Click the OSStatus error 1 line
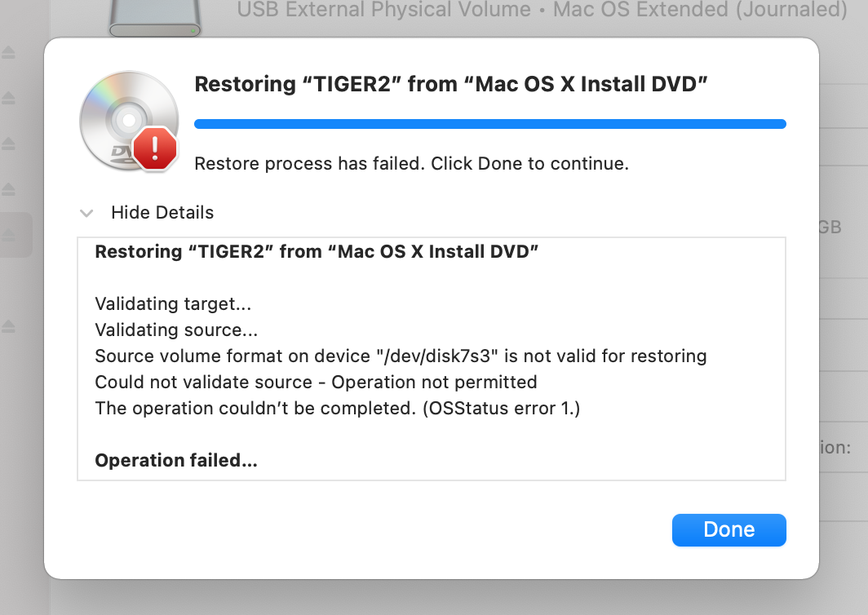868x615 pixels. 338,409
